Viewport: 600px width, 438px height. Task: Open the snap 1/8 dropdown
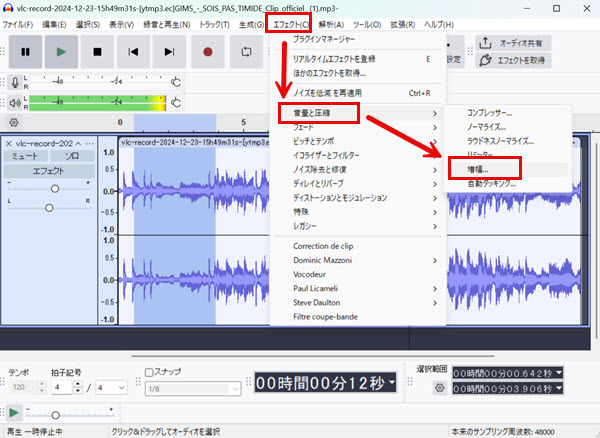tap(193, 389)
